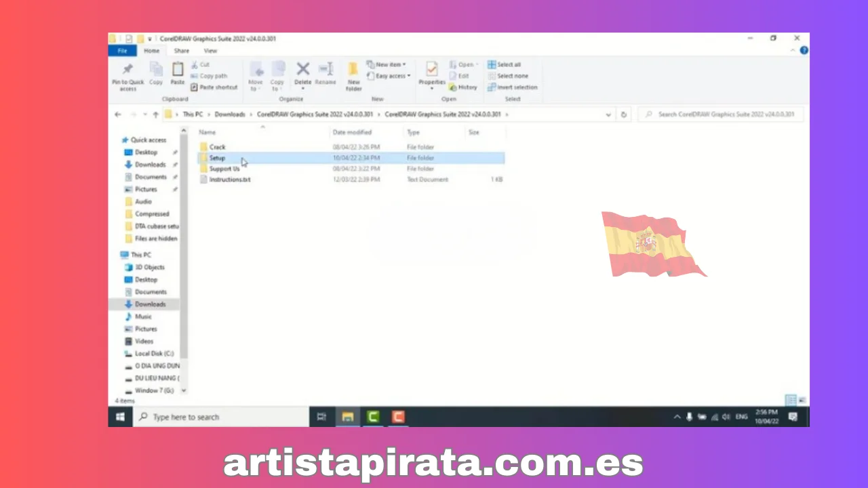Viewport: 868px width, 488px height.
Task: Open File Explorer taskbar icon
Action: [x=347, y=417]
